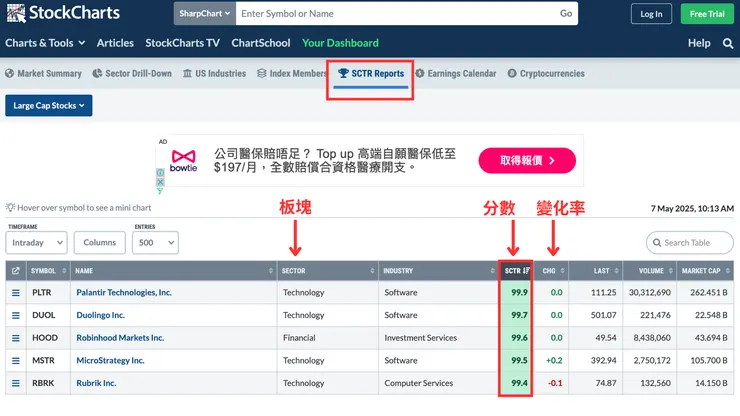Open Intraday timeframe dropdown

(x=37, y=242)
